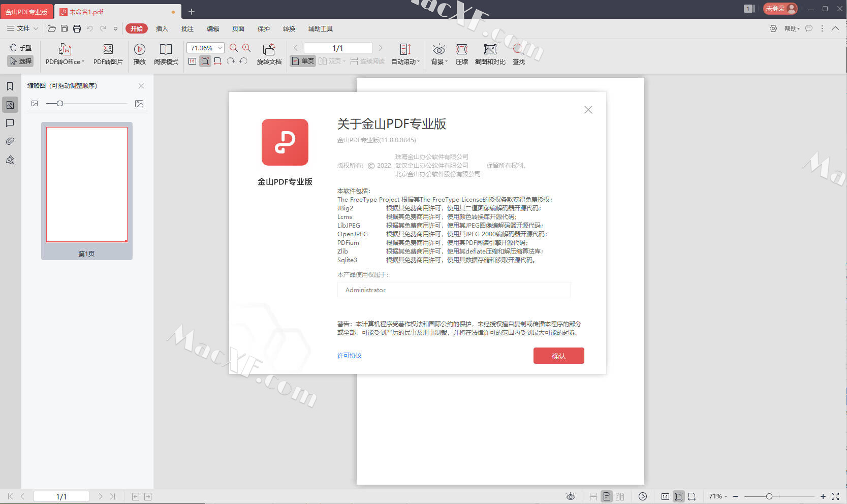Click the 确认 button in the about dialog
The width and height of the screenshot is (847, 504).
558,356
